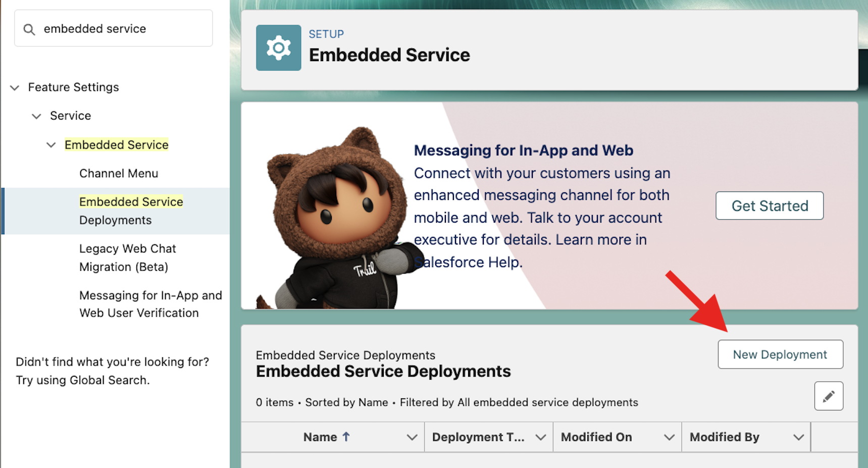Collapse the Service tree node
868x468 pixels.
36,116
